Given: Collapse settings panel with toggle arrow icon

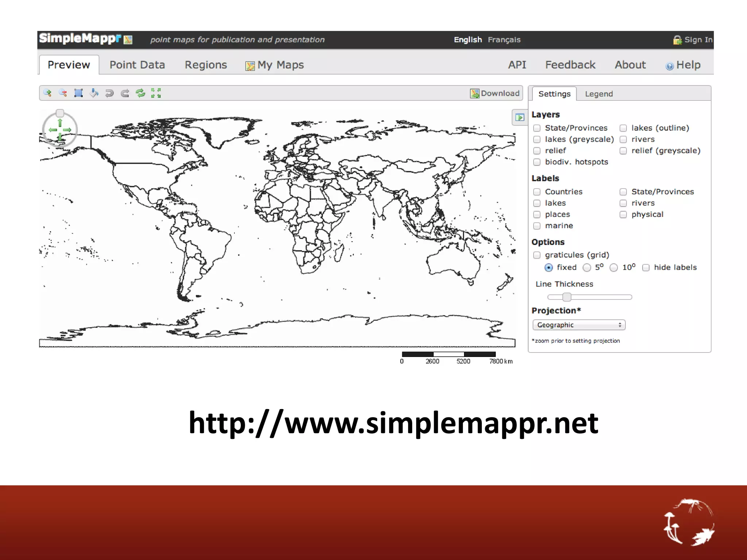Looking at the screenshot, I should pos(520,117).
